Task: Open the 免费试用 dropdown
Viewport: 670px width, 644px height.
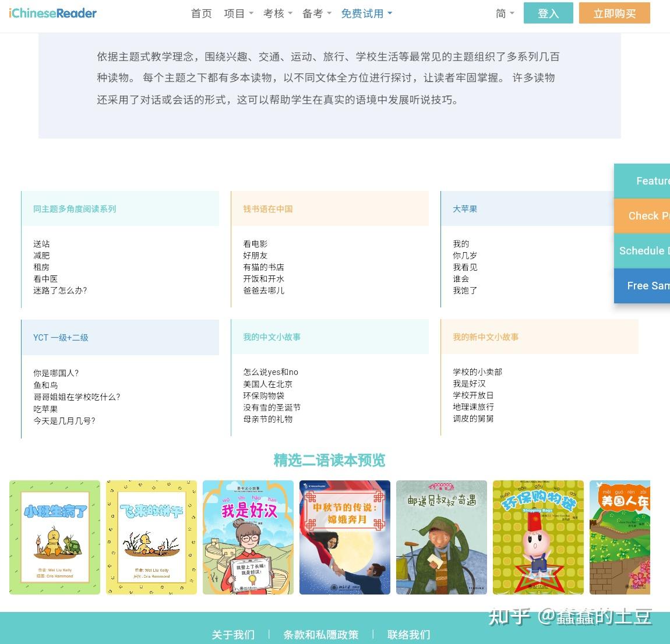Action: (362, 13)
